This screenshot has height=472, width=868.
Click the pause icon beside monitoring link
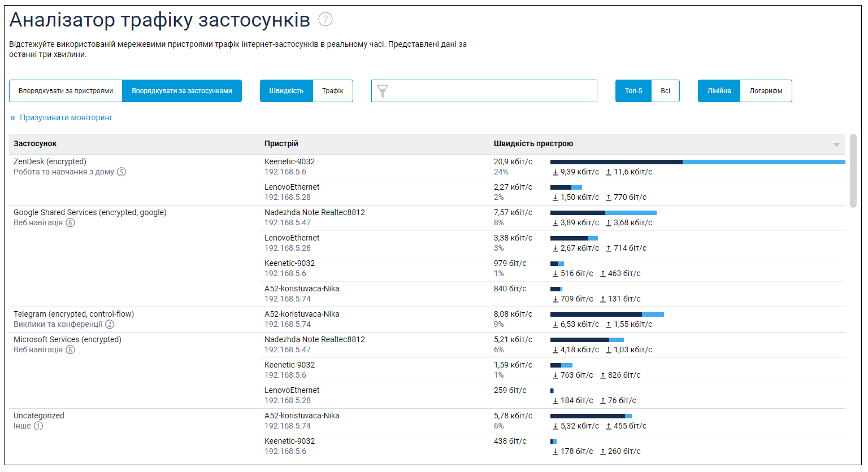pos(13,118)
